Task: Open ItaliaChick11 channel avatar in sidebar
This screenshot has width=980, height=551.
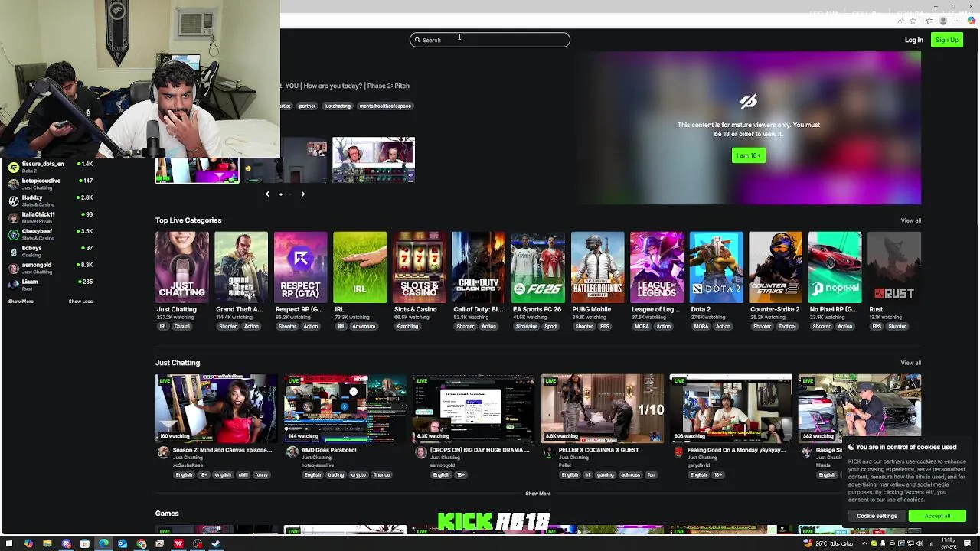Action: 13,217
